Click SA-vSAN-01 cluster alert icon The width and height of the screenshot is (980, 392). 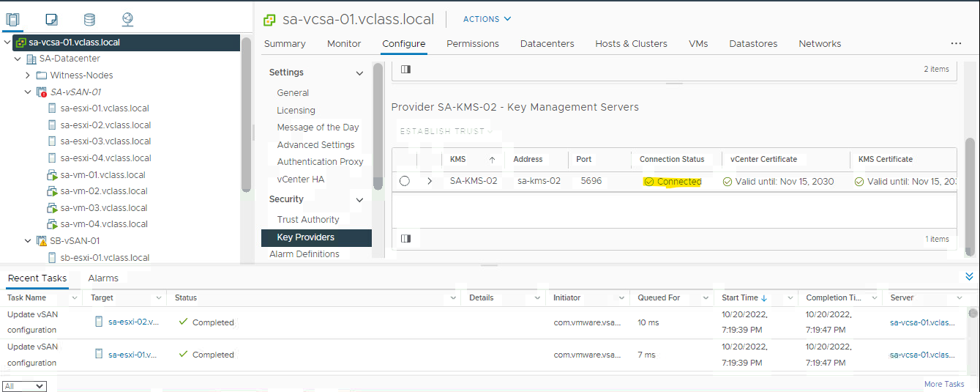42,92
